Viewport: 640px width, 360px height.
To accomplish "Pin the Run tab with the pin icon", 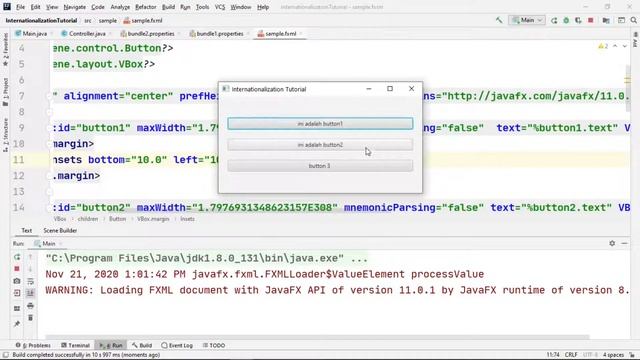I will point(17,324).
